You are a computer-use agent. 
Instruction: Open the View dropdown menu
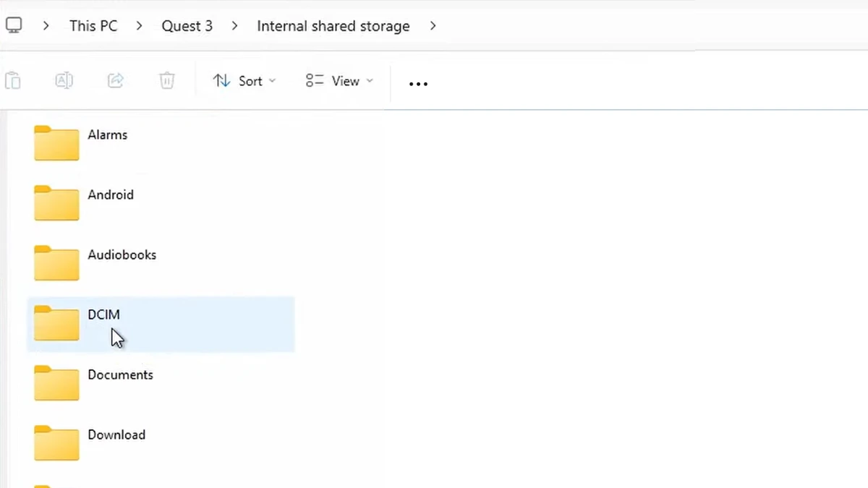(339, 81)
